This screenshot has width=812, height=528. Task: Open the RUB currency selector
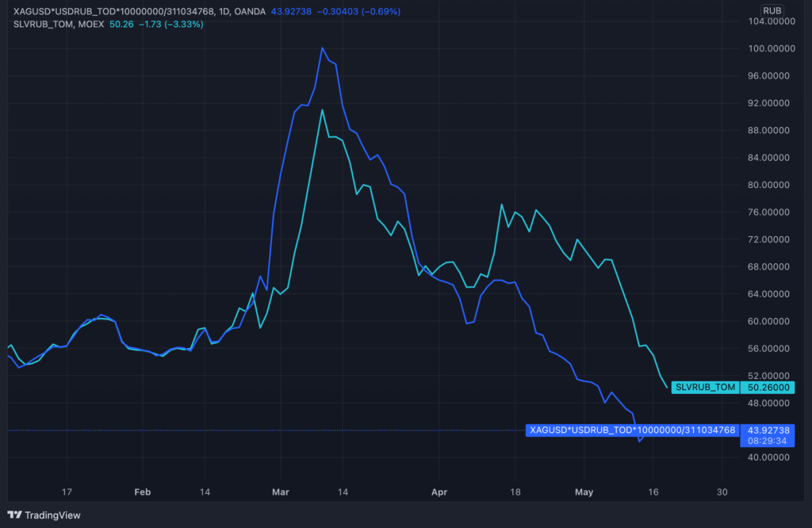pyautogui.click(x=772, y=10)
